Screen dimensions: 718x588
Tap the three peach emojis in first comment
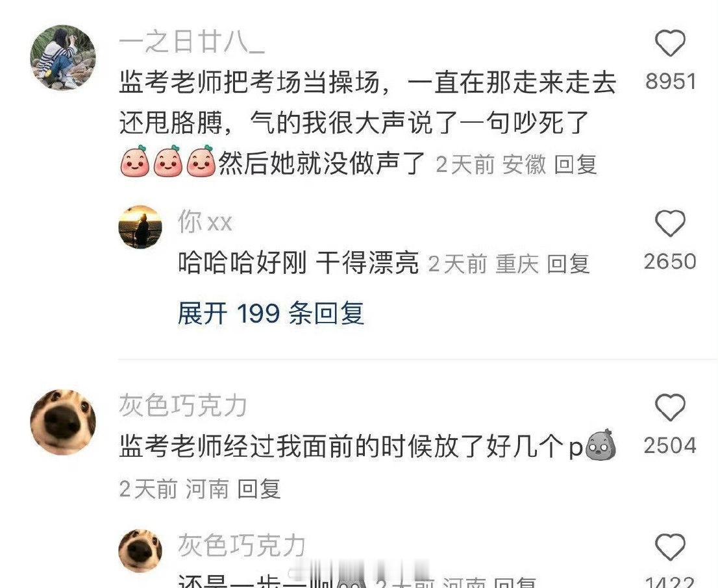coord(167,161)
